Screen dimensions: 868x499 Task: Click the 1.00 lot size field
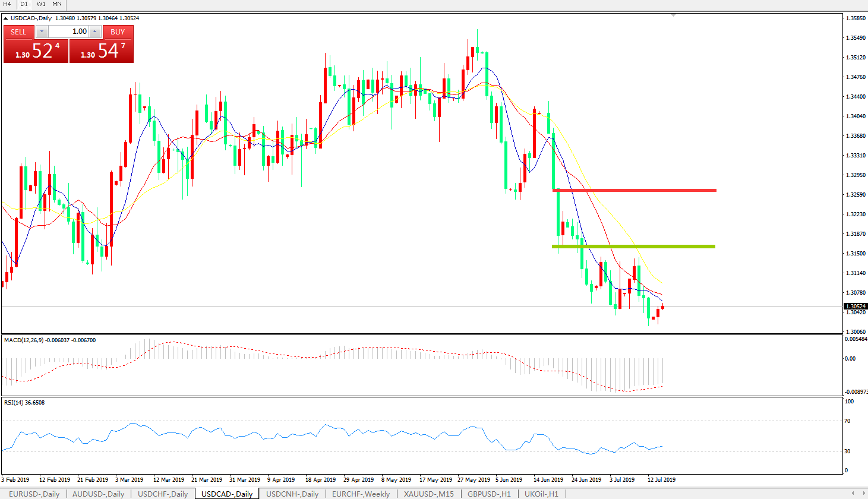(x=68, y=31)
